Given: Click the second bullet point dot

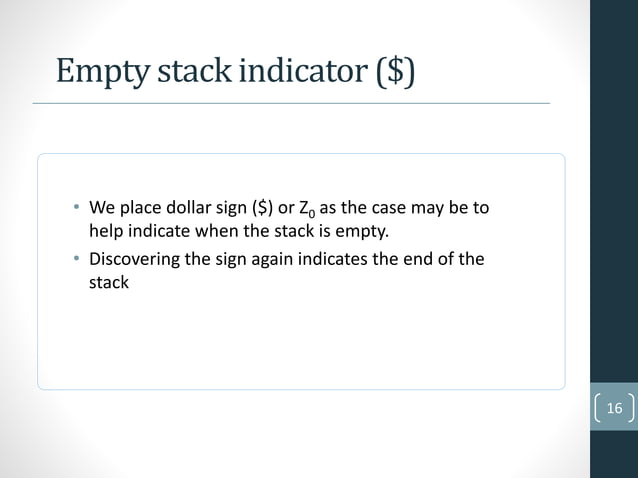Looking at the screenshot, I should (76, 258).
